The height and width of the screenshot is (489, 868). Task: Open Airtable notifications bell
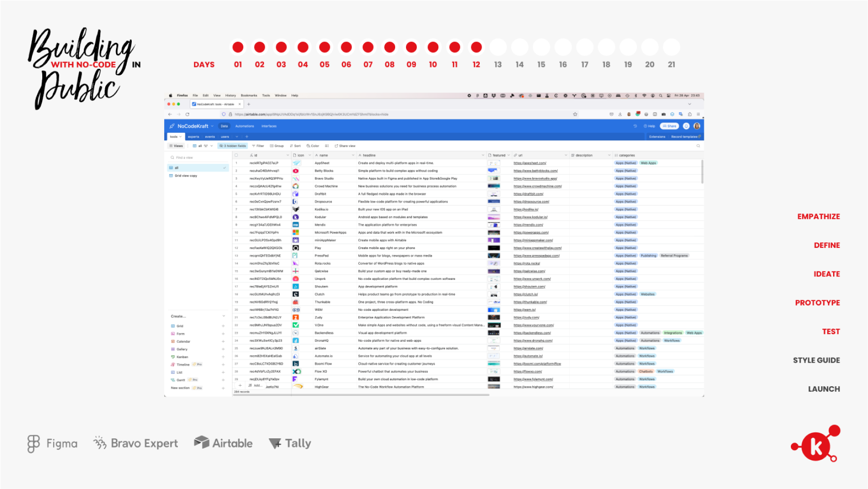tap(686, 126)
